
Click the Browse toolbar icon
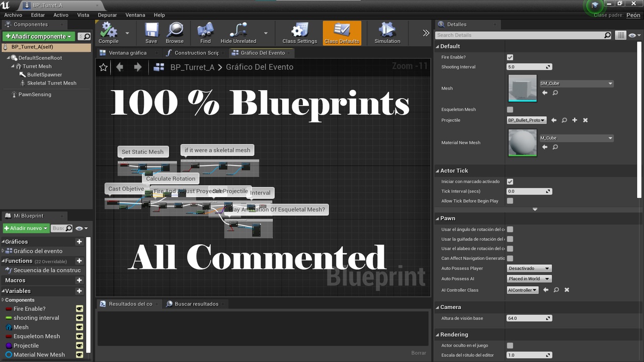[x=175, y=33]
